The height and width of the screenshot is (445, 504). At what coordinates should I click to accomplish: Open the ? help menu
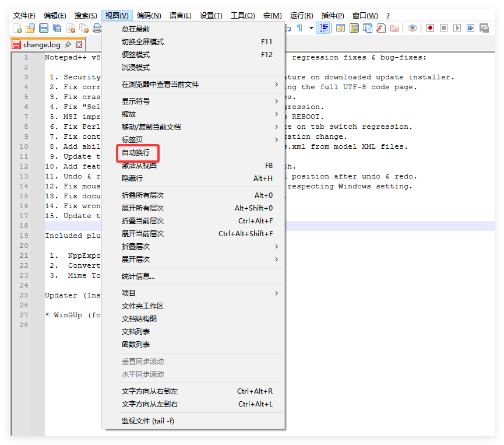pyautogui.click(x=388, y=16)
